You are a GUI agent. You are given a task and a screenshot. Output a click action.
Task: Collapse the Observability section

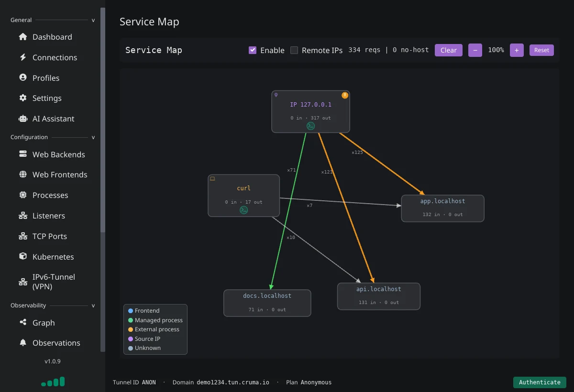(x=93, y=305)
